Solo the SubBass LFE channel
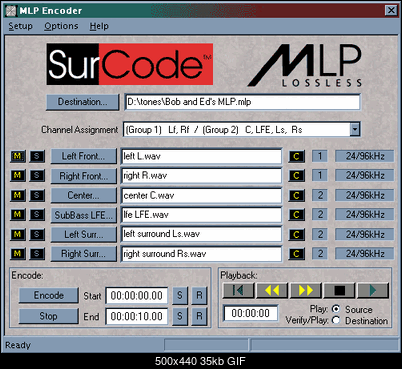Viewport: 402px width, 369px height. pos(37,214)
